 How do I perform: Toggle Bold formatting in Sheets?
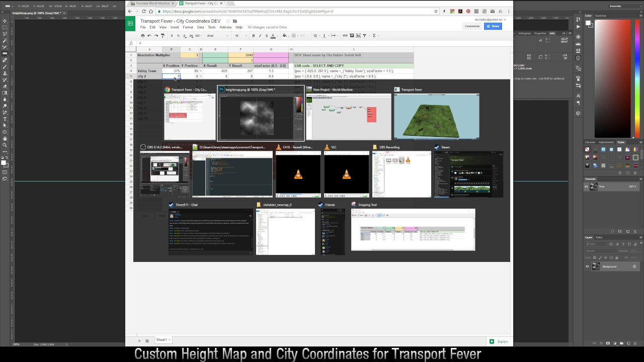point(254,36)
